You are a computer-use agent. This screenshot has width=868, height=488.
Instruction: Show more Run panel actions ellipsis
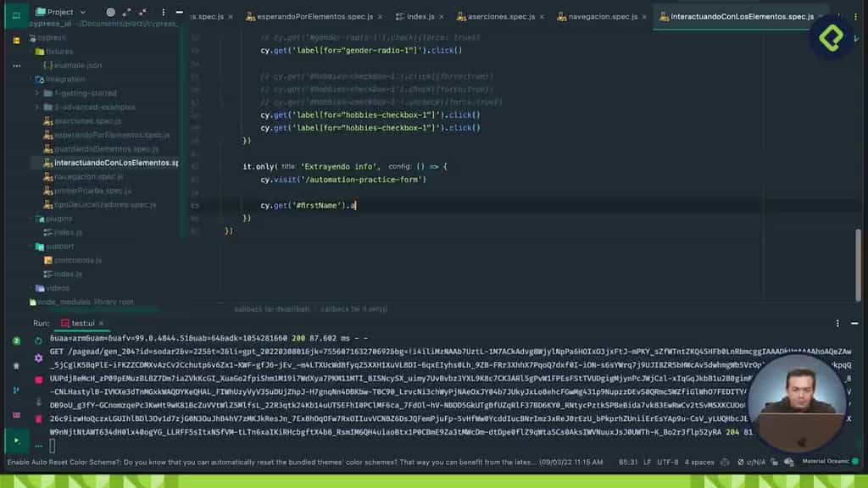(38, 446)
